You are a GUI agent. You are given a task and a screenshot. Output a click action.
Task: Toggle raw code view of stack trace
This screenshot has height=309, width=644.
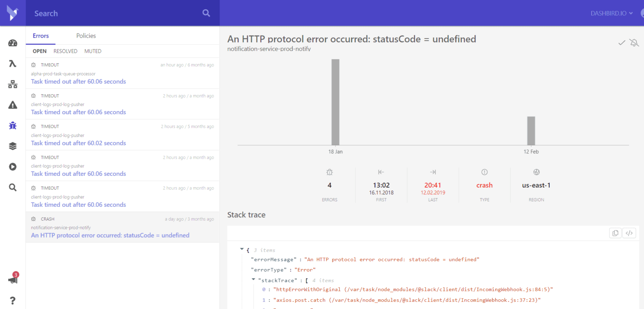(x=629, y=233)
